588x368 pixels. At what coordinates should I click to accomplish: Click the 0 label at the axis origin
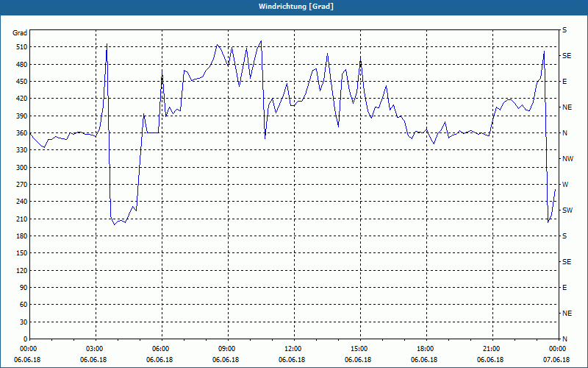click(x=25, y=339)
